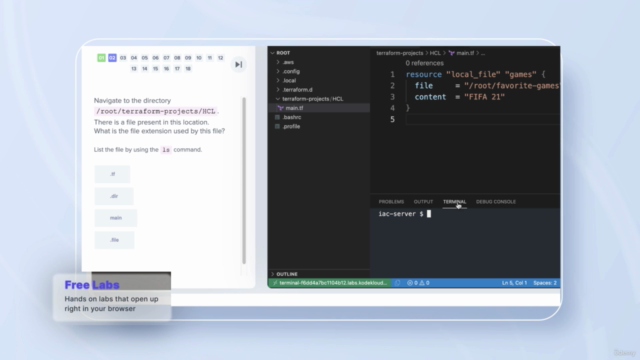Click Terraform icon in the editor breadcrumb

point(451,53)
